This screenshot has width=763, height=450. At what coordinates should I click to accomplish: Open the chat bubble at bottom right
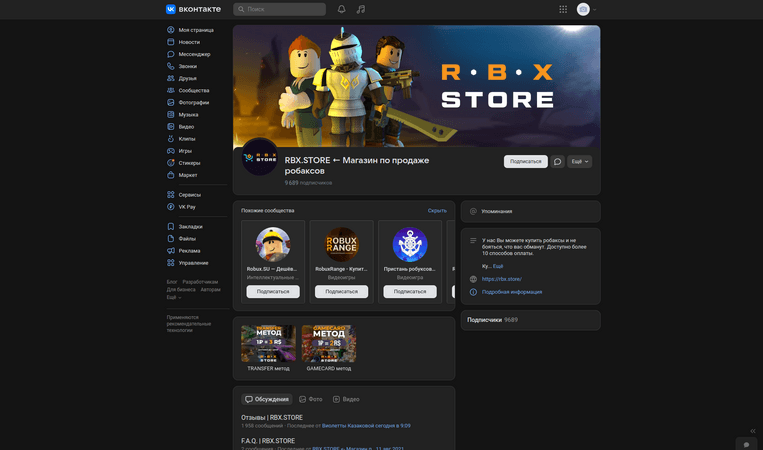point(746,444)
